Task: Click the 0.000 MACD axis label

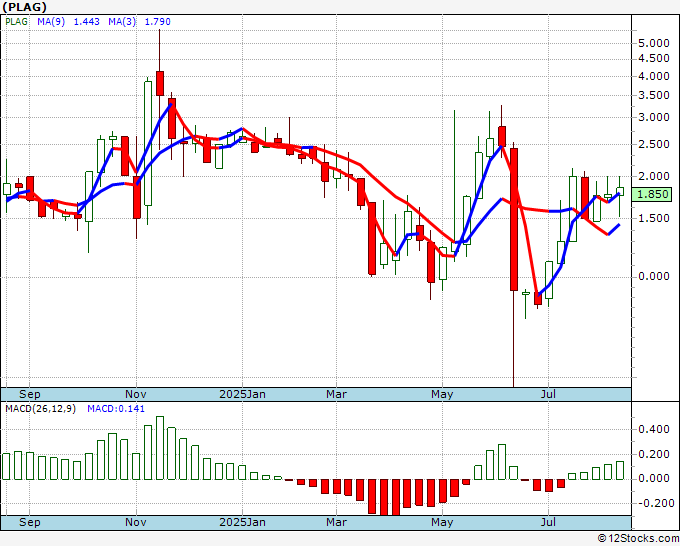Action: click(654, 479)
